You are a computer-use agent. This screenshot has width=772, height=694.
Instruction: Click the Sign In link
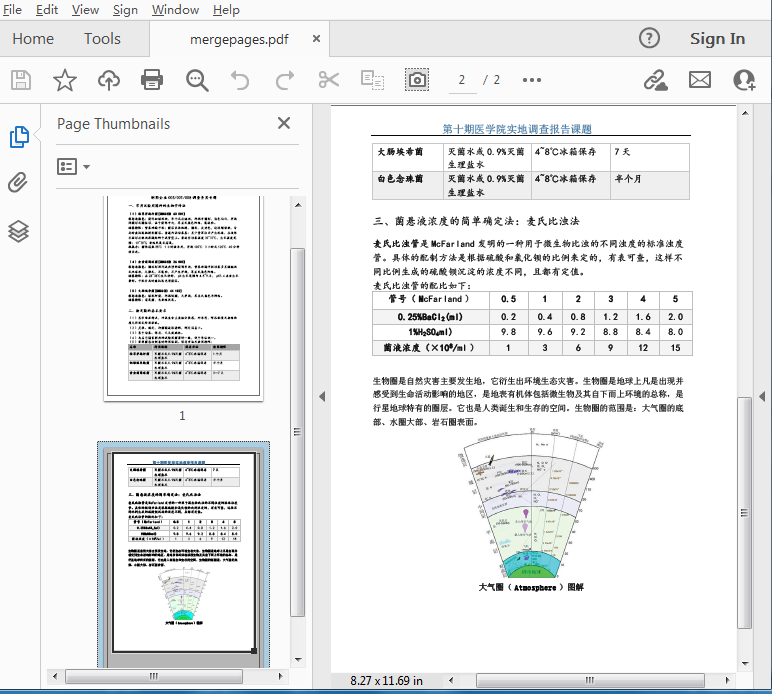717,39
